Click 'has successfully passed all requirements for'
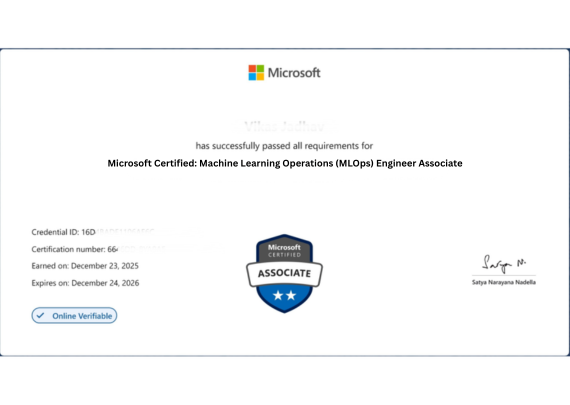Viewport: 570px width, 405px height. pyautogui.click(x=284, y=146)
